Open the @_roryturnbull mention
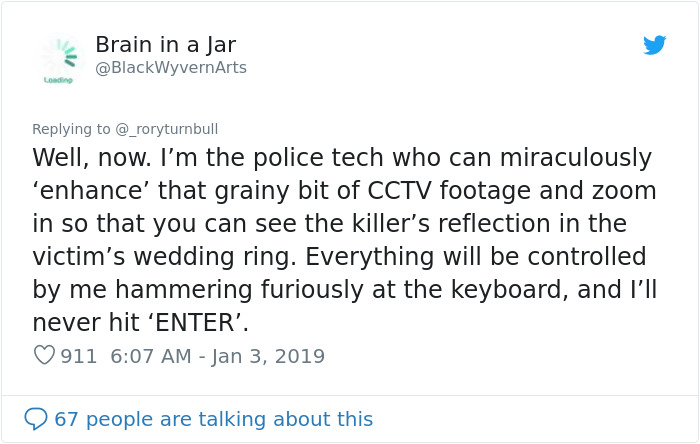Image resolution: width=700 pixels, height=444 pixels. point(166,129)
